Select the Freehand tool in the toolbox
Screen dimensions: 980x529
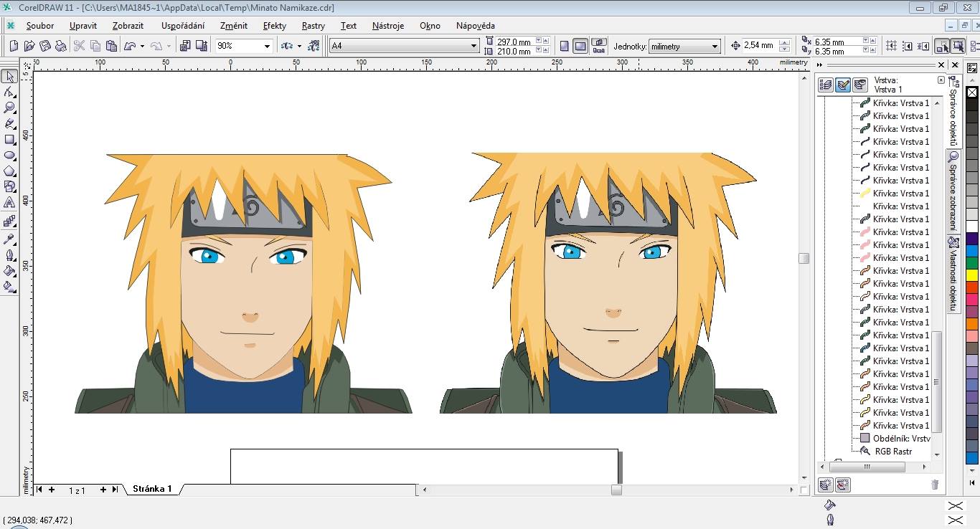9,123
